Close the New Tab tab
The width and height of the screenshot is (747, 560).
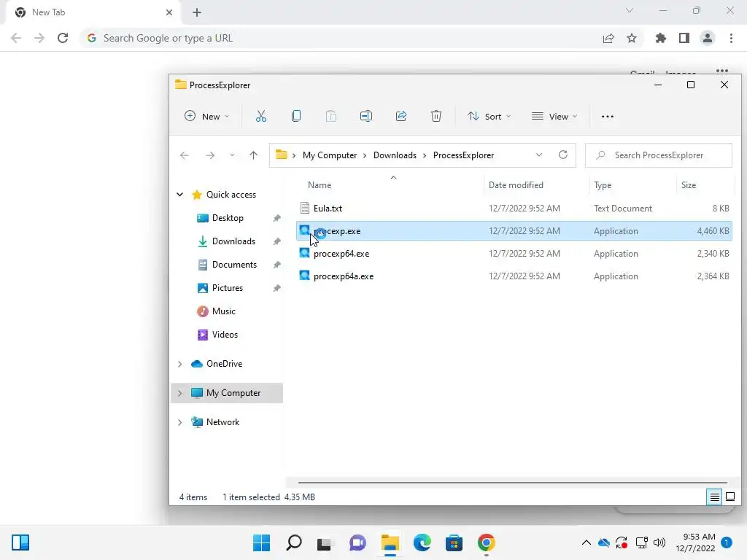[169, 12]
